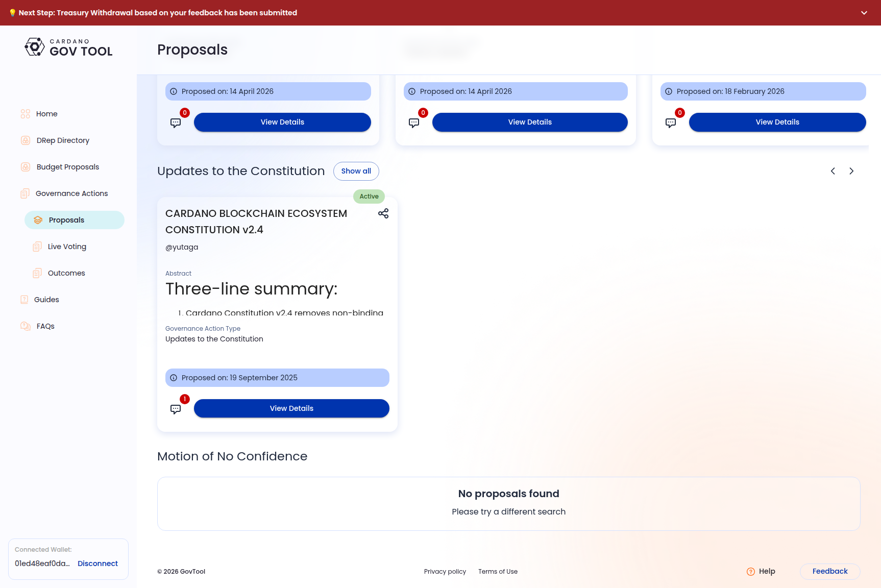Open the Feedback button
The height and width of the screenshot is (588, 881).
click(830, 572)
